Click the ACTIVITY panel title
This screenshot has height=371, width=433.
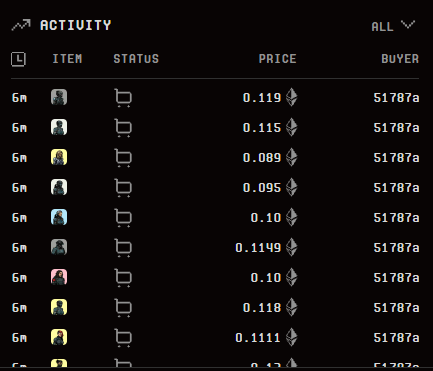coord(75,25)
